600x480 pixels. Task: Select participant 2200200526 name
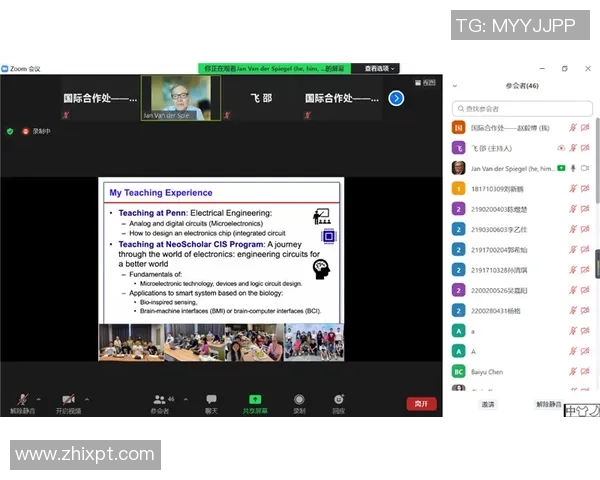(x=499, y=291)
